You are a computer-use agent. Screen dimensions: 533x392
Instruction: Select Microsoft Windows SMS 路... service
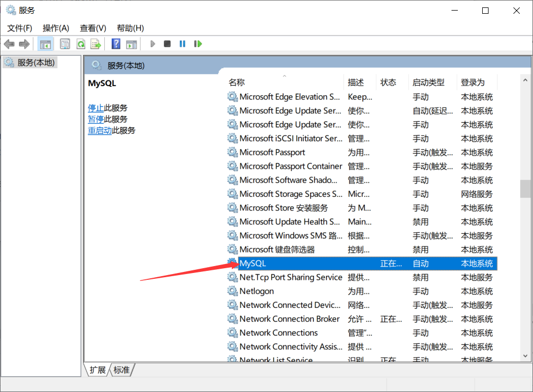(291, 235)
